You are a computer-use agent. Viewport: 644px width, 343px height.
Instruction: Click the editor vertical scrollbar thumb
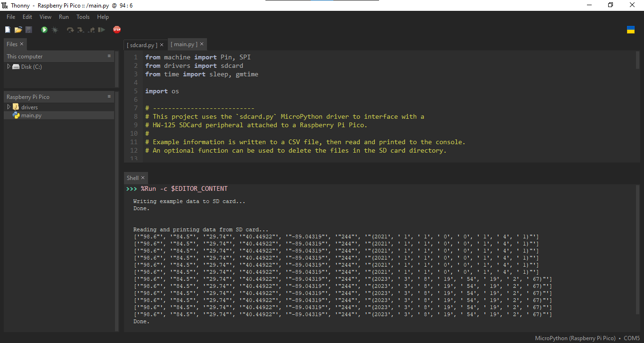(x=638, y=60)
